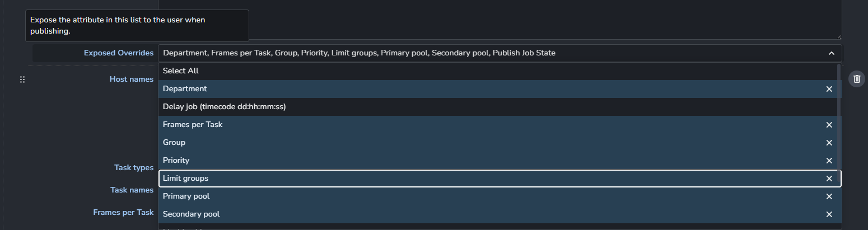Click the dropdown list scrollbar
The height and width of the screenshot is (230, 868).
[838, 112]
